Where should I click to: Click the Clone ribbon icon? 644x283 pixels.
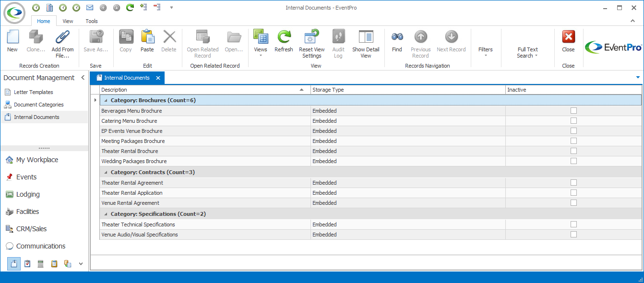click(x=36, y=37)
